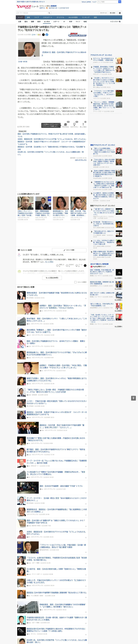
Task: Click うーん reaction on comment
Action: click(77, 266)
